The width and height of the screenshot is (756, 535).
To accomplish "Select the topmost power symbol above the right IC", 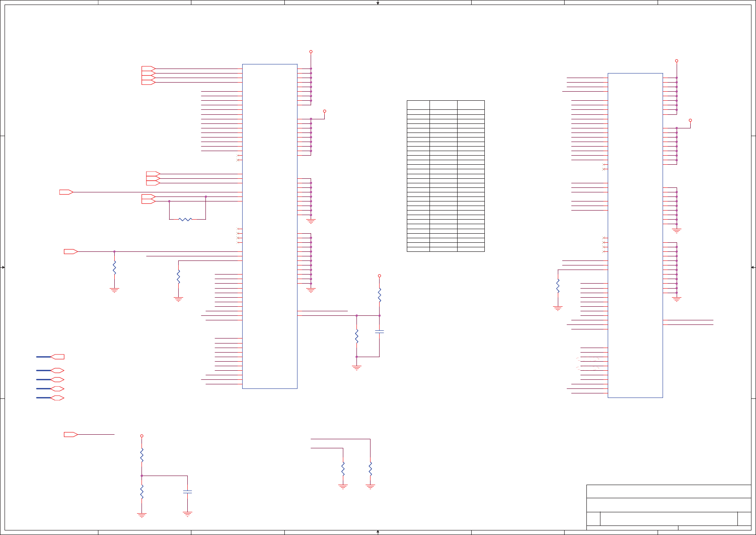I will tap(677, 61).
